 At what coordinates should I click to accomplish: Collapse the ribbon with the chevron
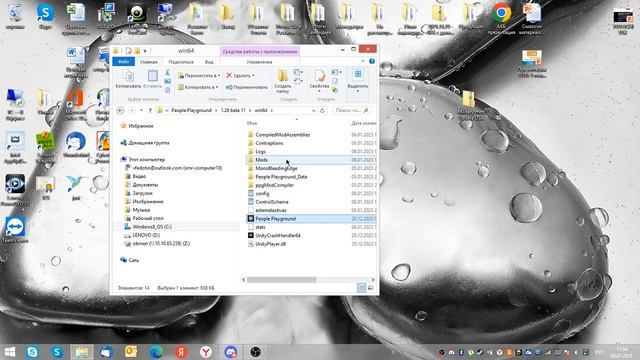coord(363,61)
